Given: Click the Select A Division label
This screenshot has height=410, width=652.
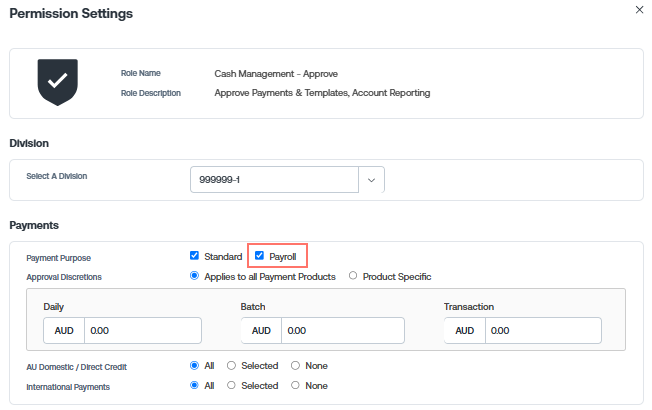Looking at the screenshot, I should [x=57, y=176].
